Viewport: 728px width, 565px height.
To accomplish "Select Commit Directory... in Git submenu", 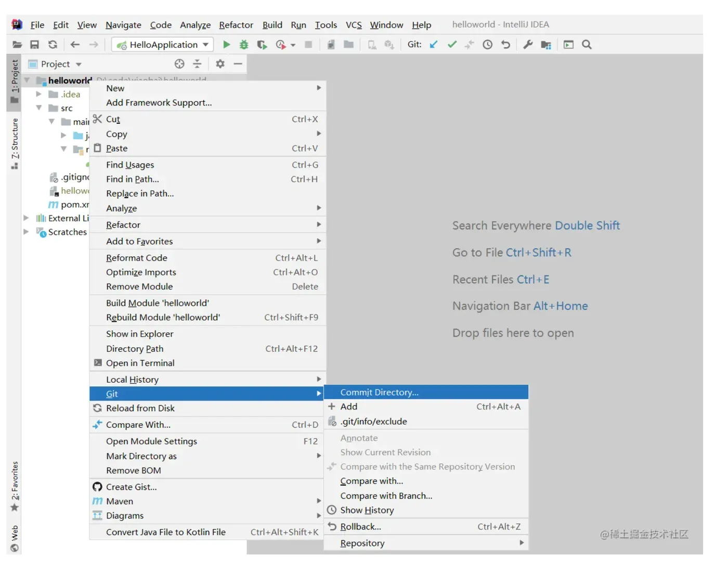I will 426,392.
